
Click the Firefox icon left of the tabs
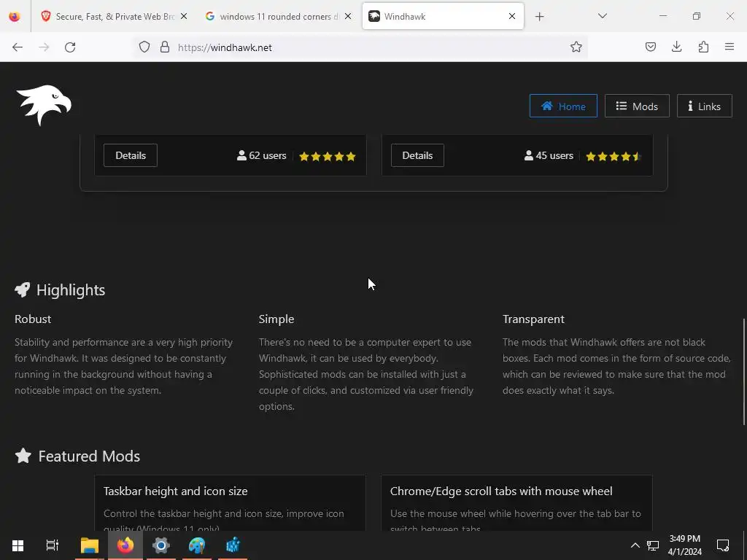tap(15, 17)
